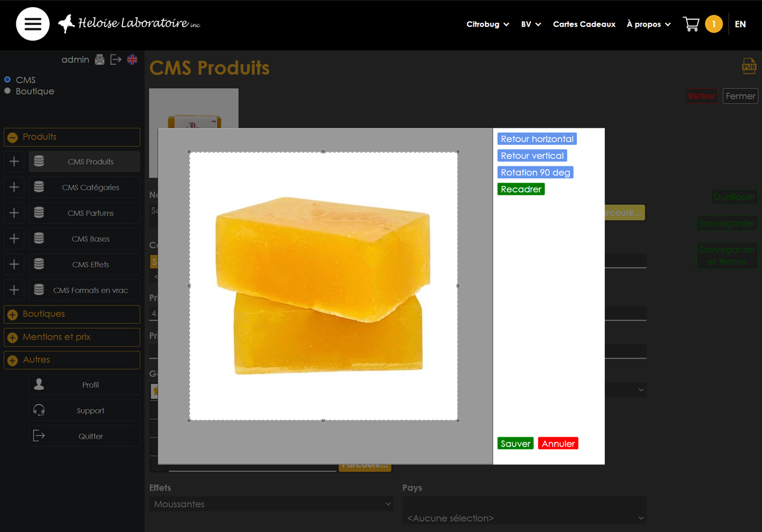Switch language via the UK flag icon

point(132,59)
